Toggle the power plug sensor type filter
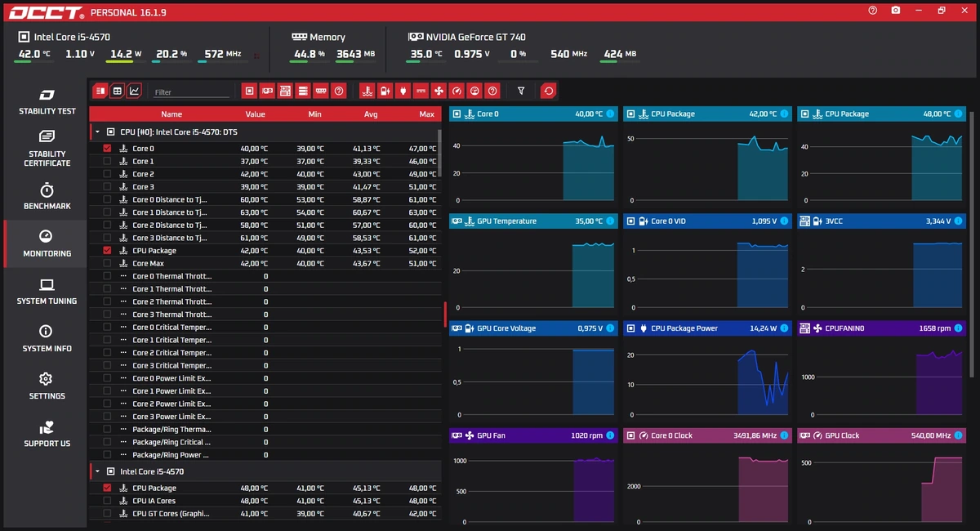This screenshot has width=980, height=531. [x=403, y=91]
